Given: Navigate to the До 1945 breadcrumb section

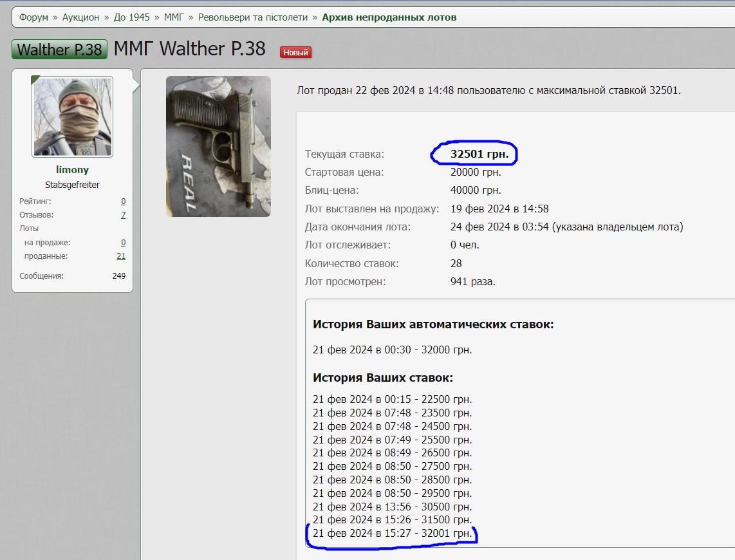Looking at the screenshot, I should 131,17.
